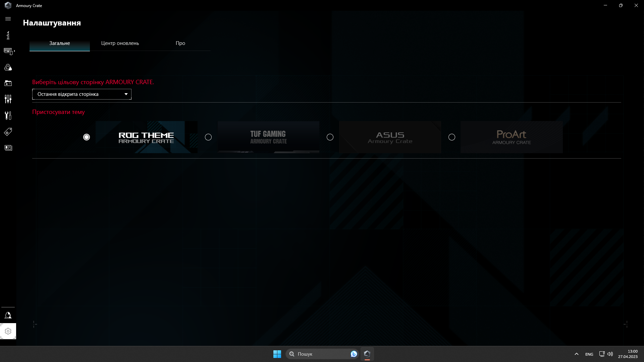Screen dimensions: 644x362
Task: Select the ProArt theme radio button
Action: tap(452, 137)
